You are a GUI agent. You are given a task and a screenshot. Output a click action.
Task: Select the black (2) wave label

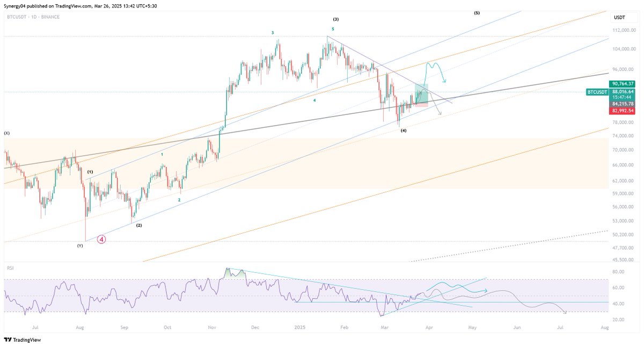(x=138, y=225)
